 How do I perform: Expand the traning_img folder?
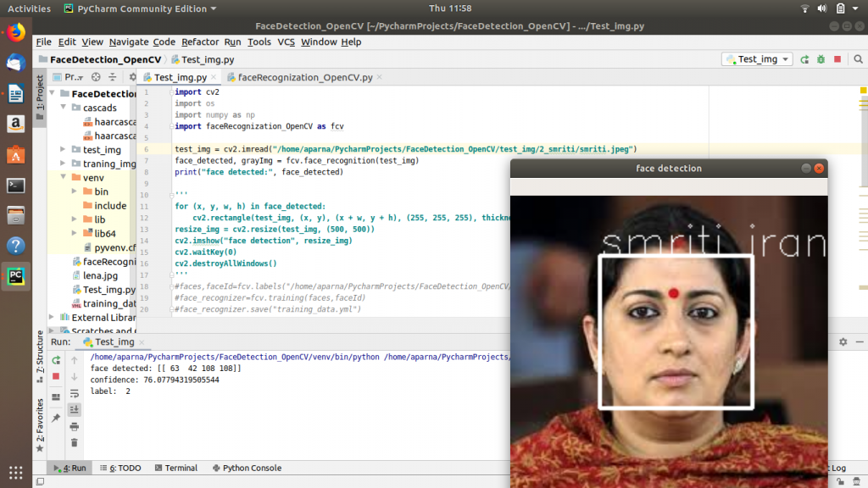(63, 164)
